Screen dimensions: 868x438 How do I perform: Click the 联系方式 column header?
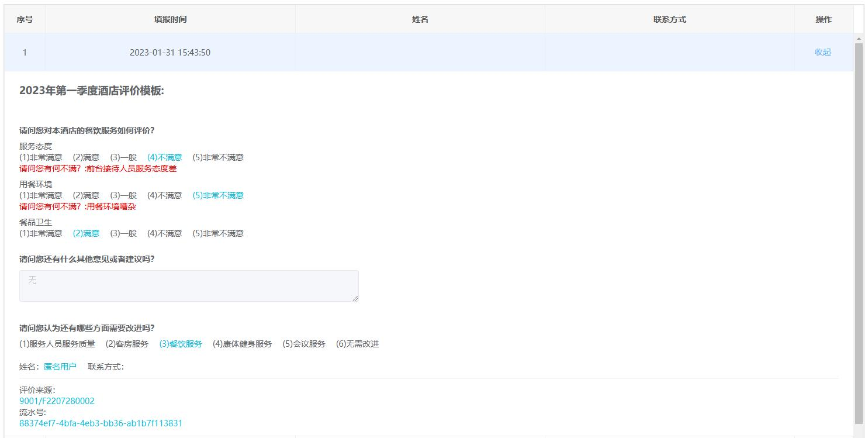(x=669, y=19)
